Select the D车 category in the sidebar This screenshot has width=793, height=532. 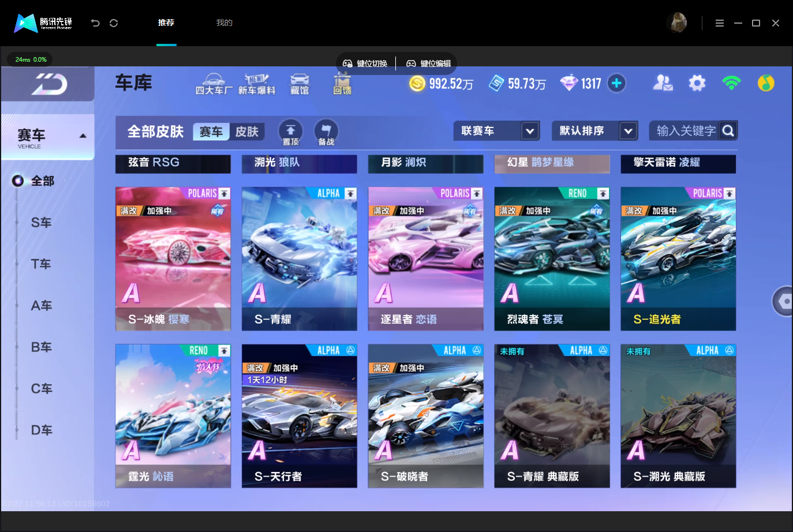42,430
